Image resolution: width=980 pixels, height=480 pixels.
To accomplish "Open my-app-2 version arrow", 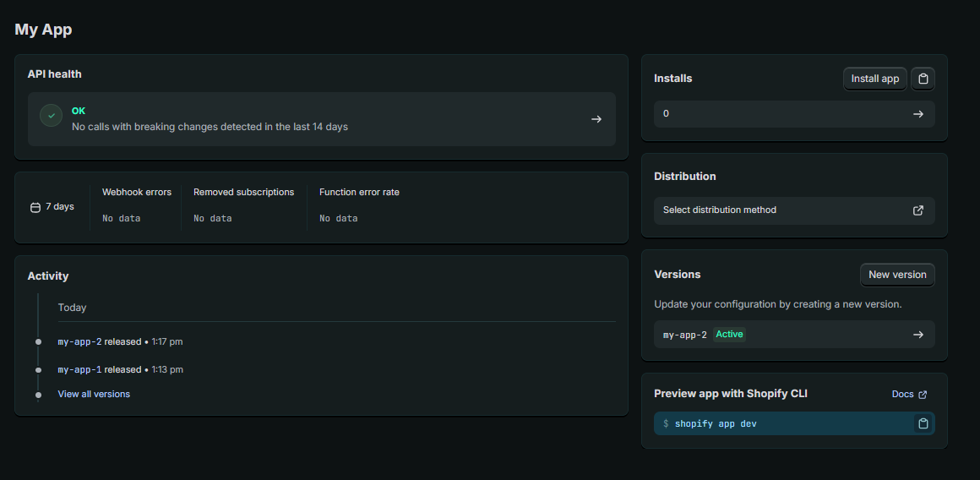I will point(918,335).
